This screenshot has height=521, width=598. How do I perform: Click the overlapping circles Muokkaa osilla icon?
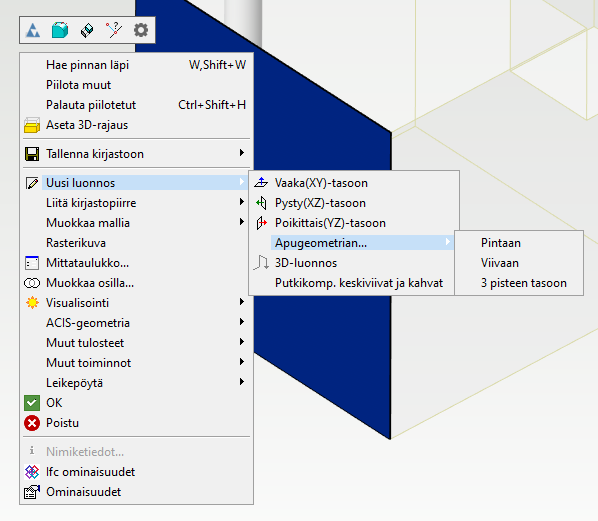32,283
